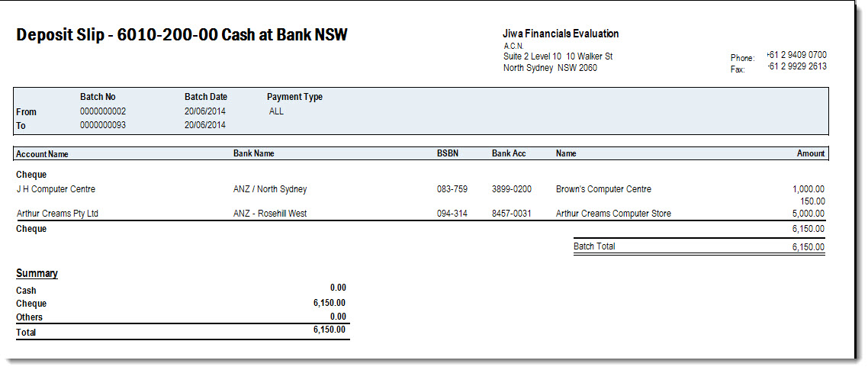Click the ALL payment type value
868x370 pixels.
276,111
